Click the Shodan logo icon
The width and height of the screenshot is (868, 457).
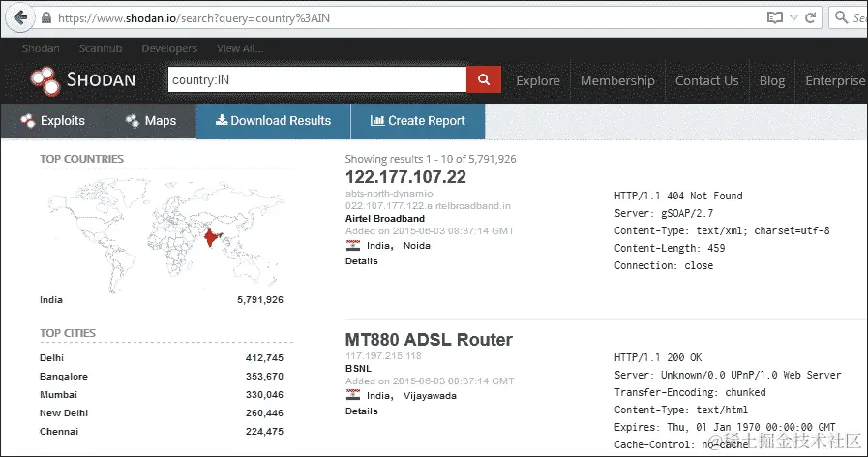(45, 81)
